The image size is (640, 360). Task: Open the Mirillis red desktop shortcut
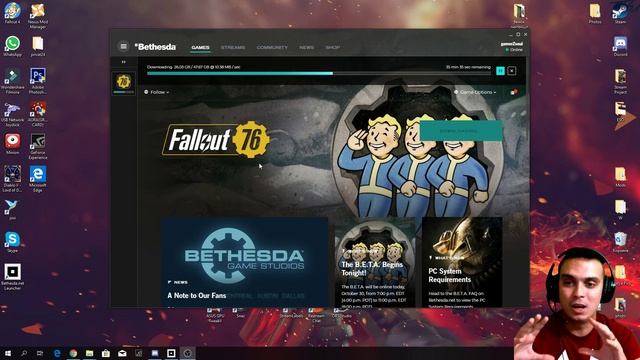[13, 144]
